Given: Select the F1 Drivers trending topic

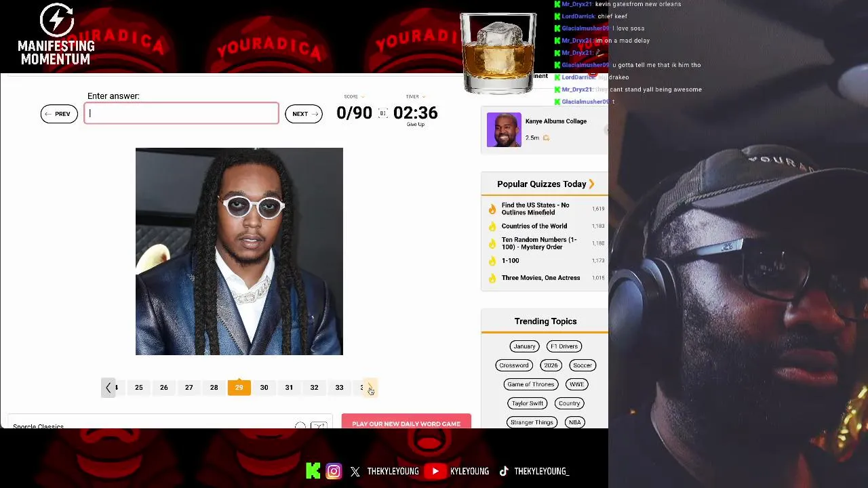Looking at the screenshot, I should point(564,346).
